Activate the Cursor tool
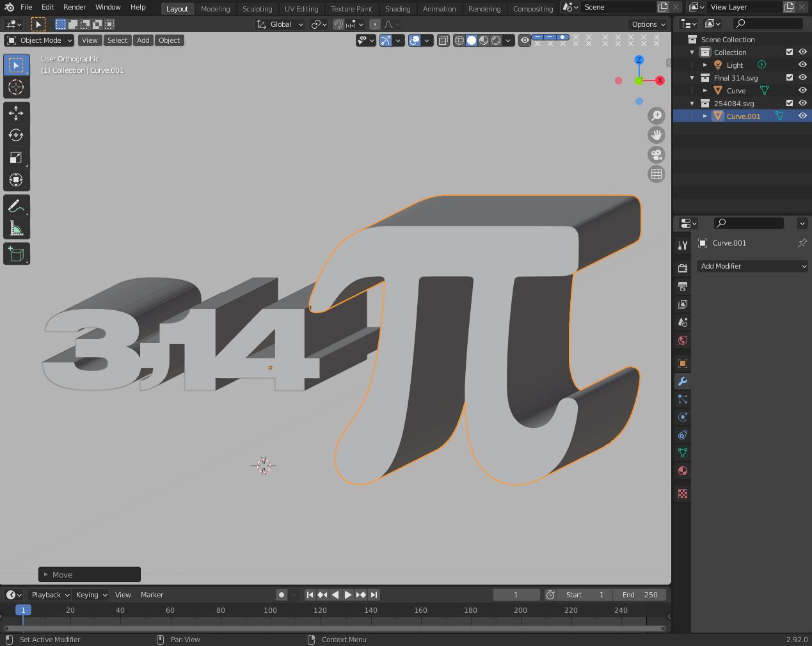This screenshot has width=812, height=646. (x=16, y=87)
